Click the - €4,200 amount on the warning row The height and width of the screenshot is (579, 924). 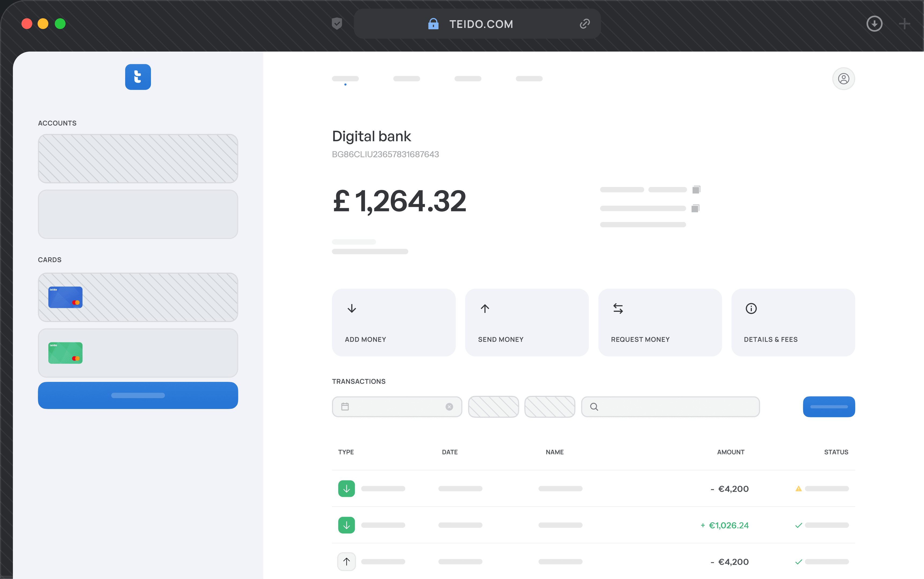point(730,489)
